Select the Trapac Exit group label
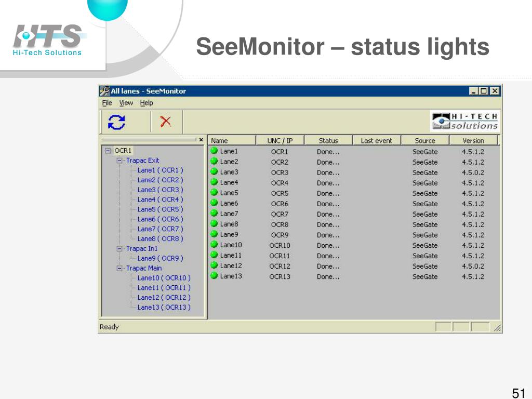532x399 pixels. click(x=142, y=161)
